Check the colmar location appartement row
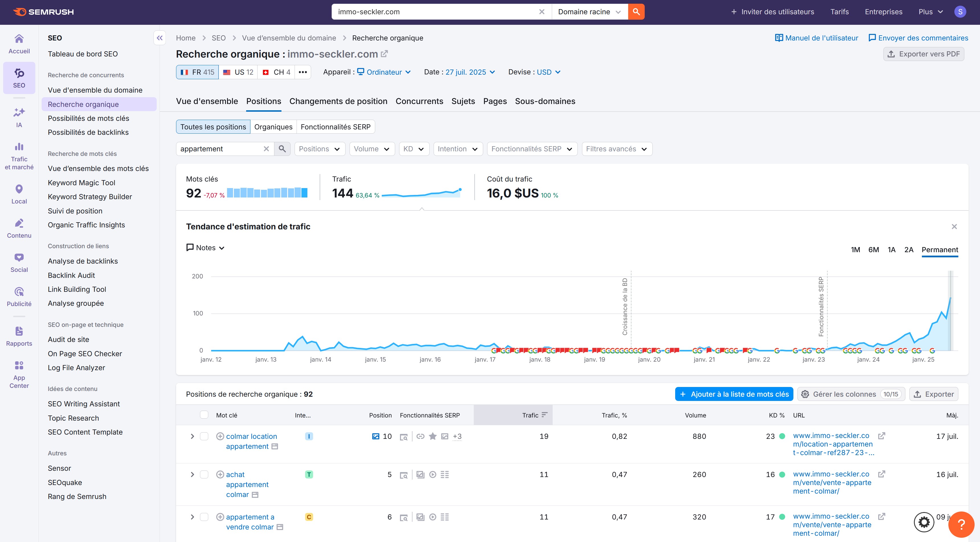The image size is (980, 542). (x=204, y=436)
